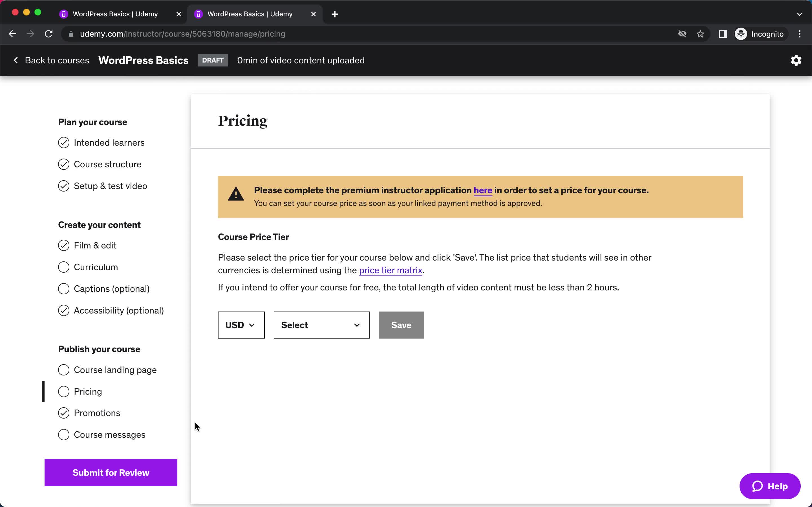Click the Film & edit menu item
This screenshot has width=812, height=507.
pyautogui.click(x=95, y=245)
